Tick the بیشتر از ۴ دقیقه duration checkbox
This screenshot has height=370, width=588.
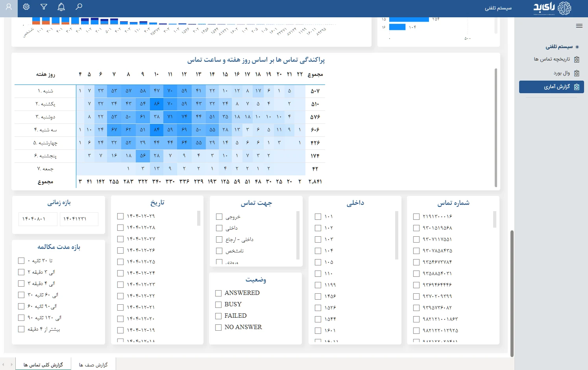pyautogui.click(x=21, y=329)
